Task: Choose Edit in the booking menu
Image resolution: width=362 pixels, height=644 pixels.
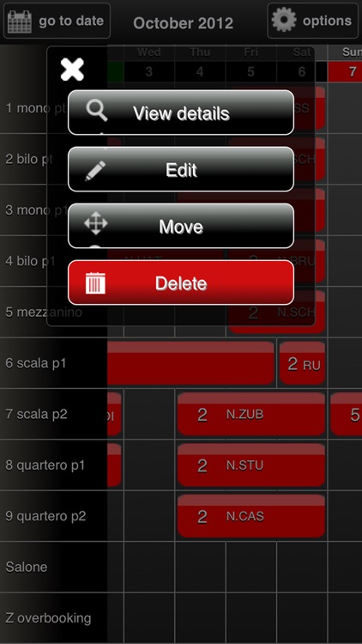Action: [x=181, y=169]
